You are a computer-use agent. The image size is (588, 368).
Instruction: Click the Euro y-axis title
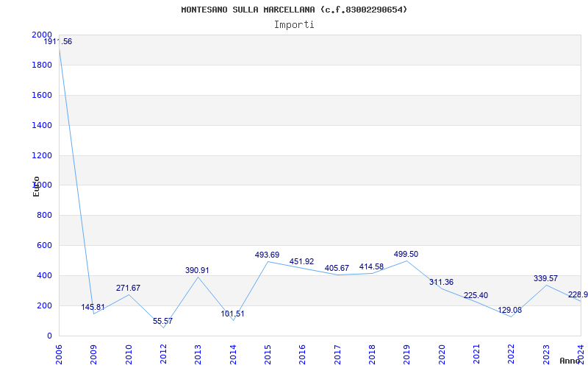pos(36,186)
